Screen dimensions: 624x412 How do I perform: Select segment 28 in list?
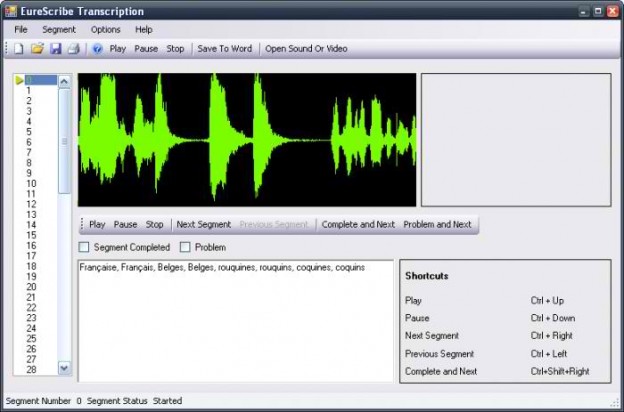31,370
